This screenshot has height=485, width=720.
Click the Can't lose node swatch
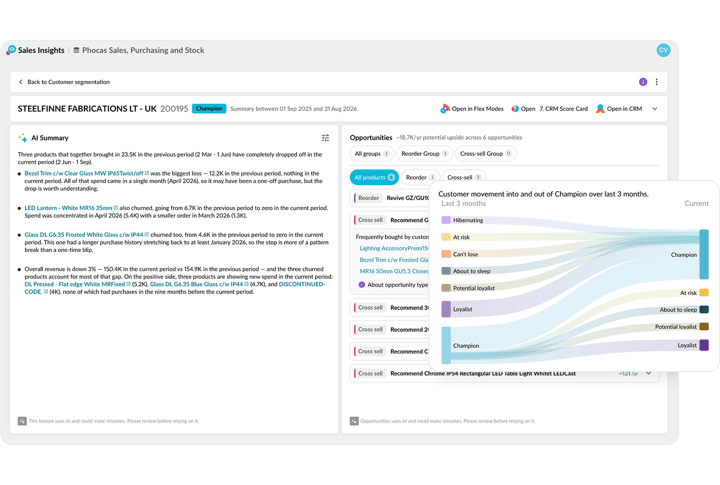tap(446, 254)
